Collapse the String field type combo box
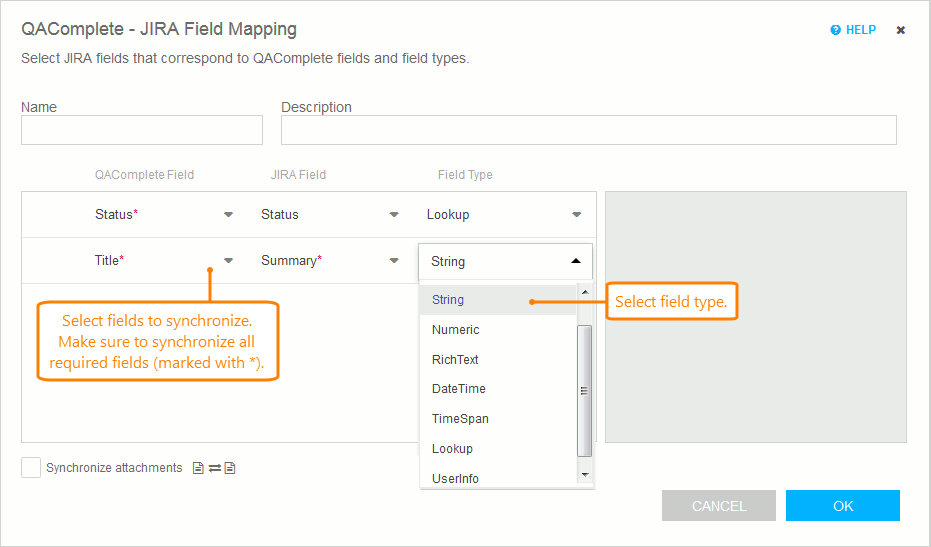931x547 pixels. [575, 261]
